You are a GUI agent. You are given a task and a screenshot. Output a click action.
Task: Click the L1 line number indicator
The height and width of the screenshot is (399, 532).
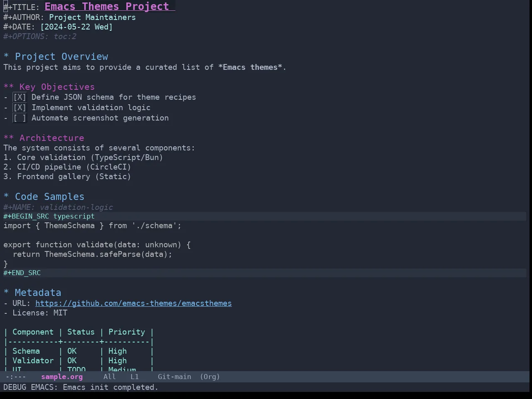(135, 377)
